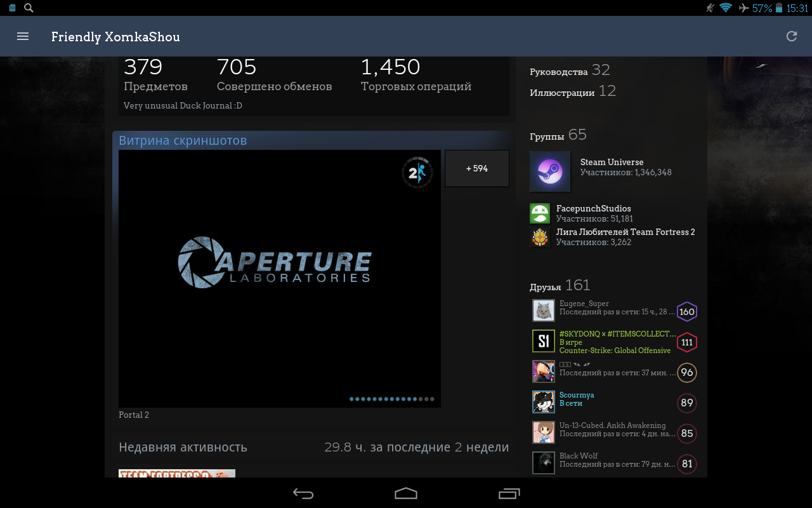
Task: Open Black Wolf's avatar picture
Action: click(544, 463)
